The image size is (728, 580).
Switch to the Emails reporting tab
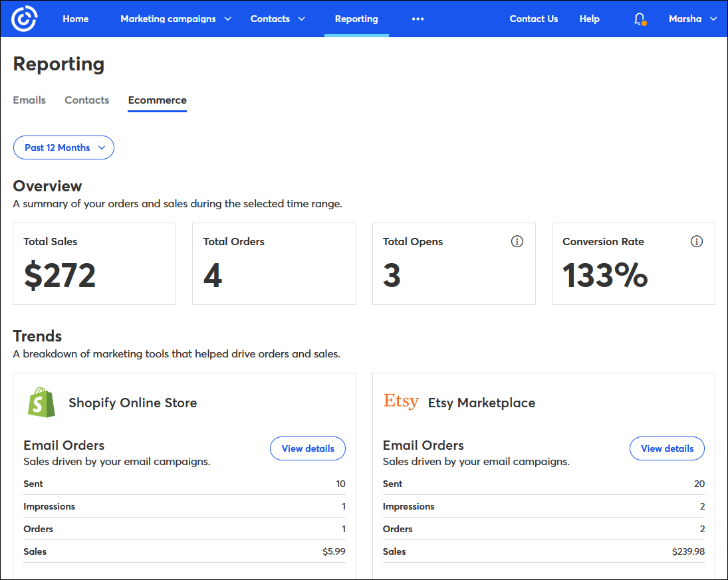click(x=29, y=100)
